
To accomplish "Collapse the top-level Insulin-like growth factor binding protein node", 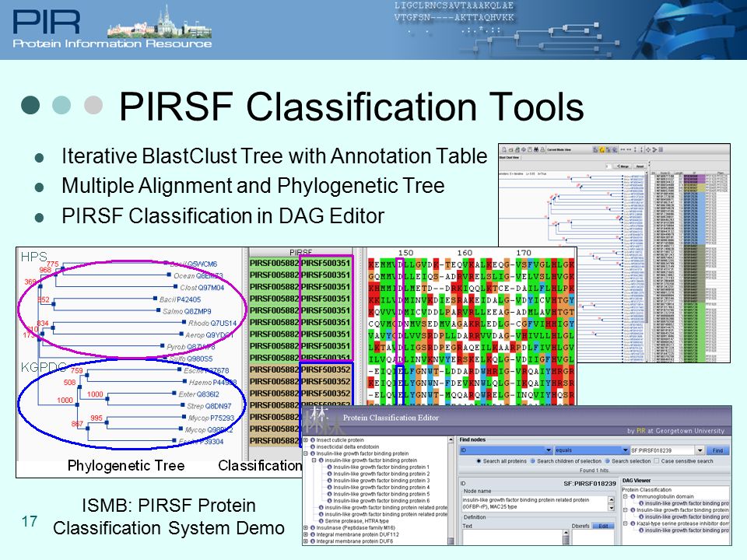I will tap(305, 453).
